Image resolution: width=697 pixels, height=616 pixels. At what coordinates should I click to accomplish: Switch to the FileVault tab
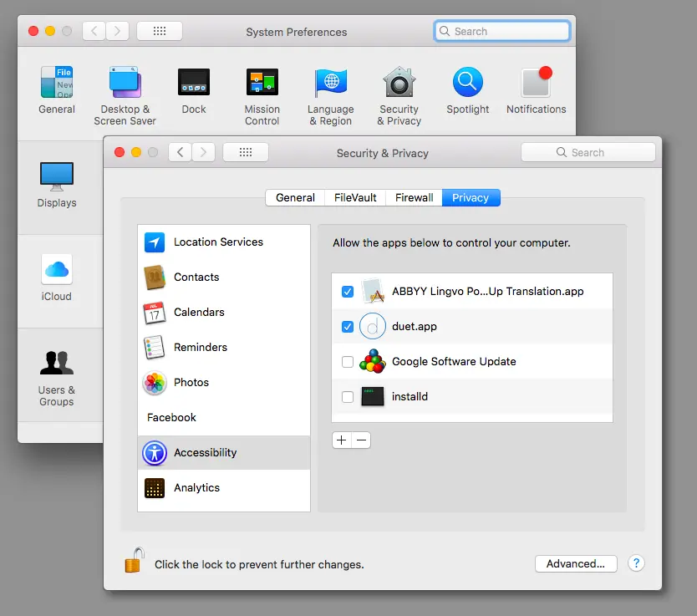pos(355,198)
